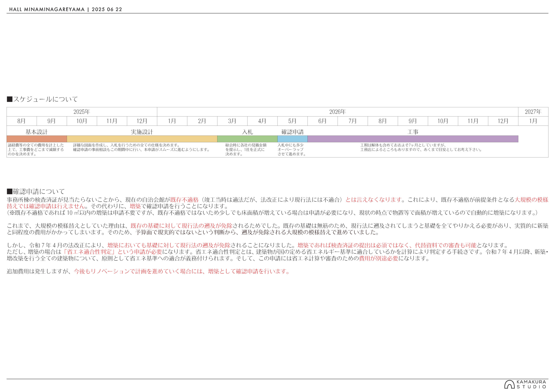The width and height of the screenshot is (555, 392).
Task: Click the purple 工事 schedule bar
Action: [x=413, y=139]
